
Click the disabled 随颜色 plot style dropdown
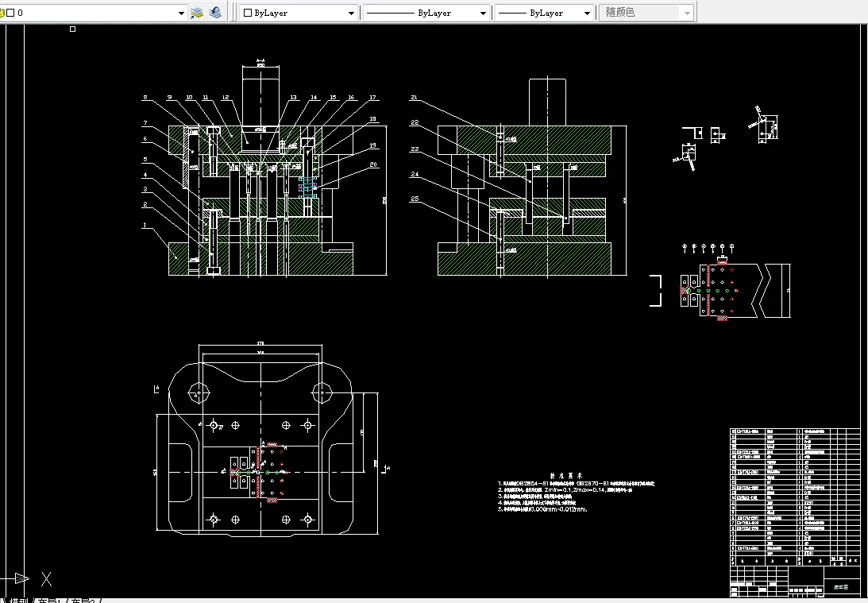click(x=646, y=13)
